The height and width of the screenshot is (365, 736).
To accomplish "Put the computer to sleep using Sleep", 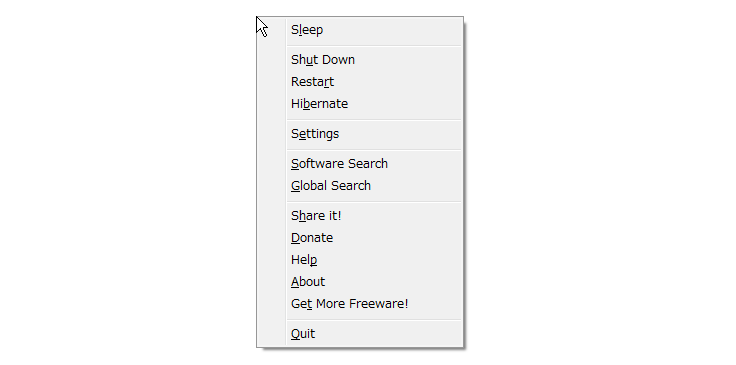I will pyautogui.click(x=360, y=30).
